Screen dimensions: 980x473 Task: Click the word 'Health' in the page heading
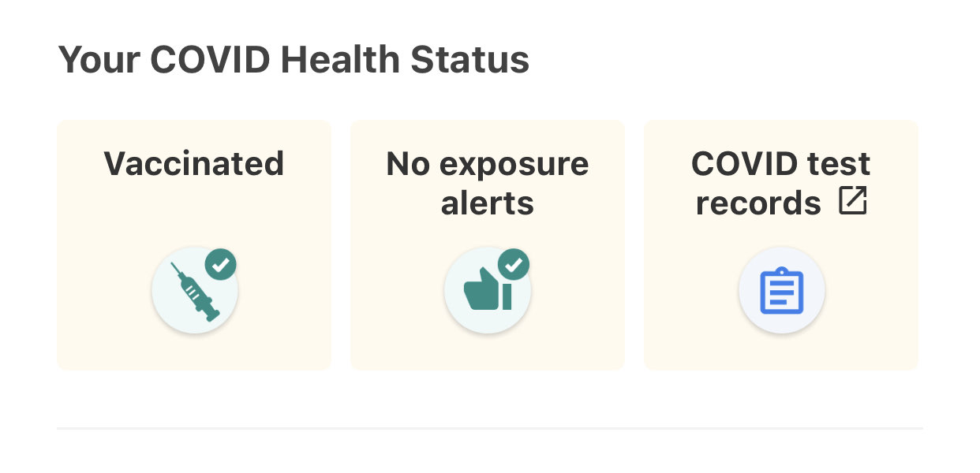[x=343, y=60]
